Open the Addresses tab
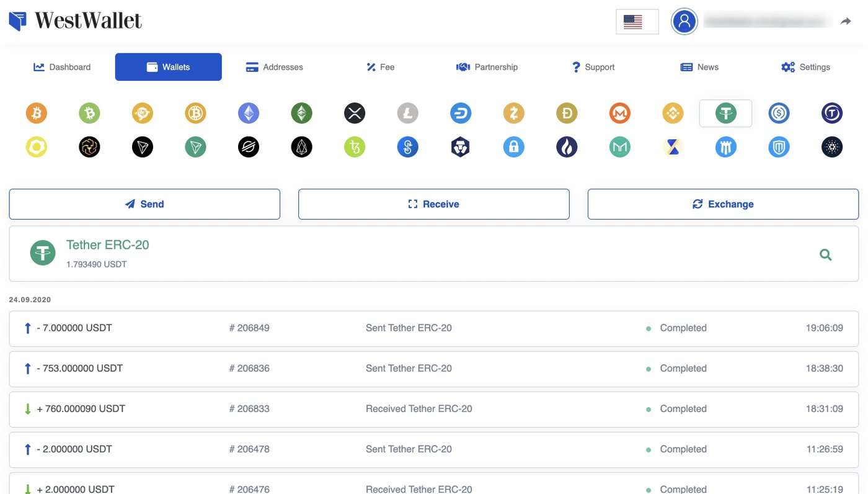The image size is (868, 494). [275, 67]
